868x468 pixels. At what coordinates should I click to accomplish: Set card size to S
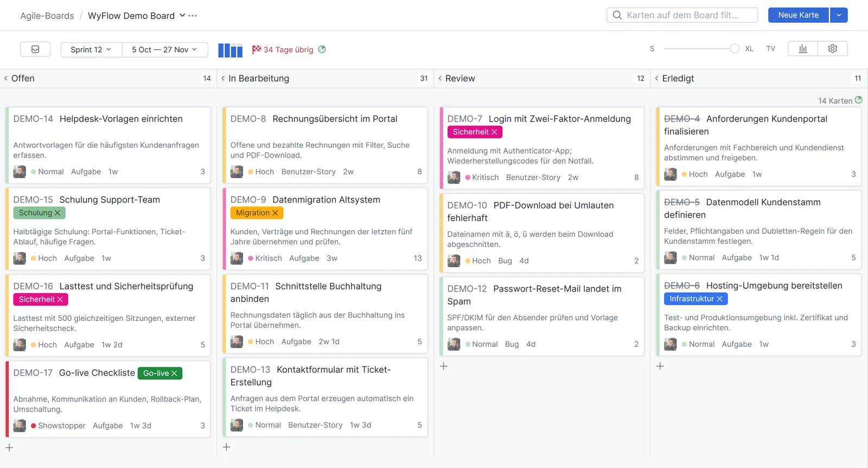pyautogui.click(x=652, y=49)
